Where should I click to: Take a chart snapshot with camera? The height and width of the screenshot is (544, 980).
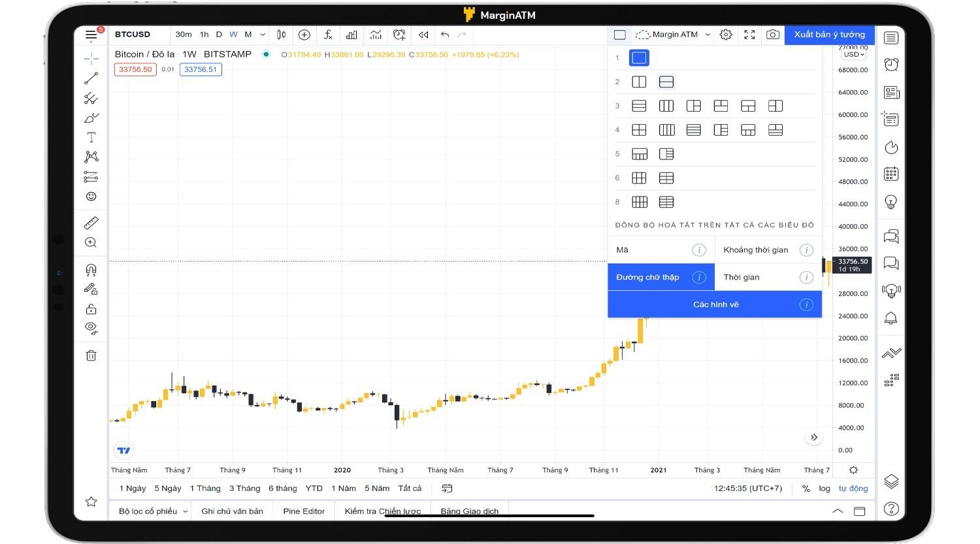pos(773,35)
